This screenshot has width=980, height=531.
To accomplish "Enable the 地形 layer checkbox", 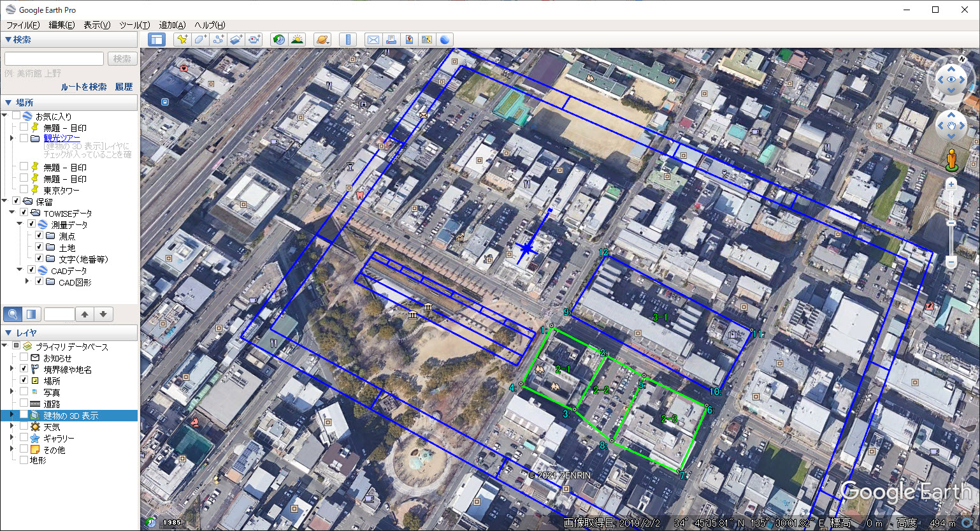I will click(x=24, y=460).
